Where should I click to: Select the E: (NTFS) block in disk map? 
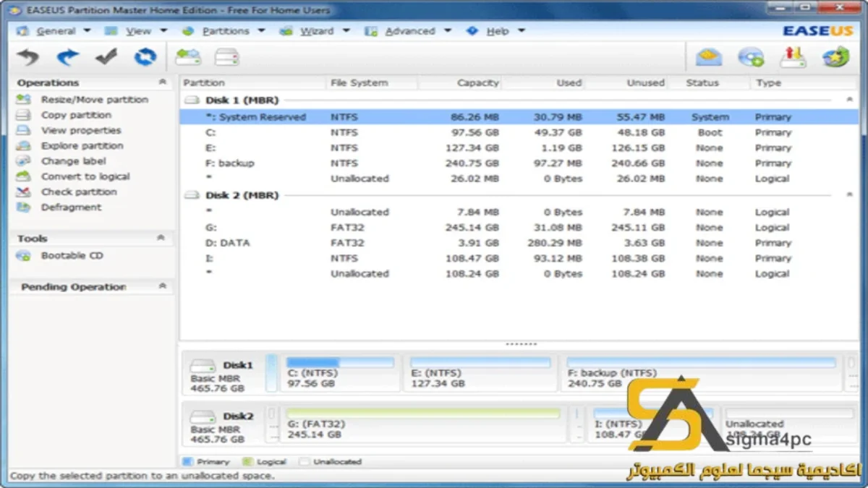[x=481, y=373]
